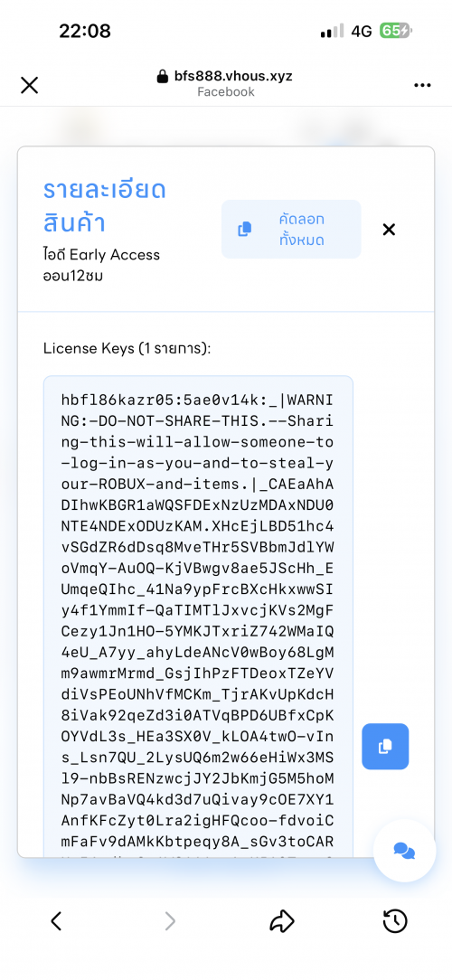Viewport: 452px width, 980px height.
Task: Tap inside the license key text box
Action: click(198, 617)
